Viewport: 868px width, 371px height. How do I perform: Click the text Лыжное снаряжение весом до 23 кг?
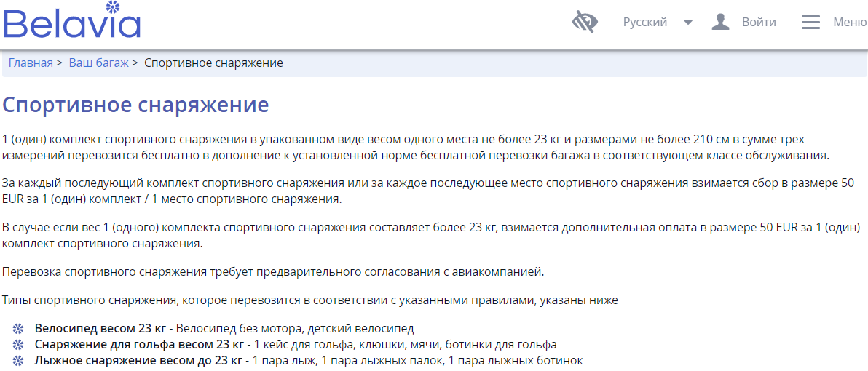(138, 361)
